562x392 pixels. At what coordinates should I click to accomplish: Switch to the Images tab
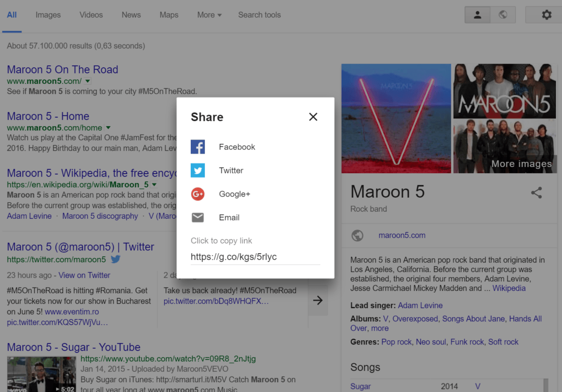pos(48,15)
